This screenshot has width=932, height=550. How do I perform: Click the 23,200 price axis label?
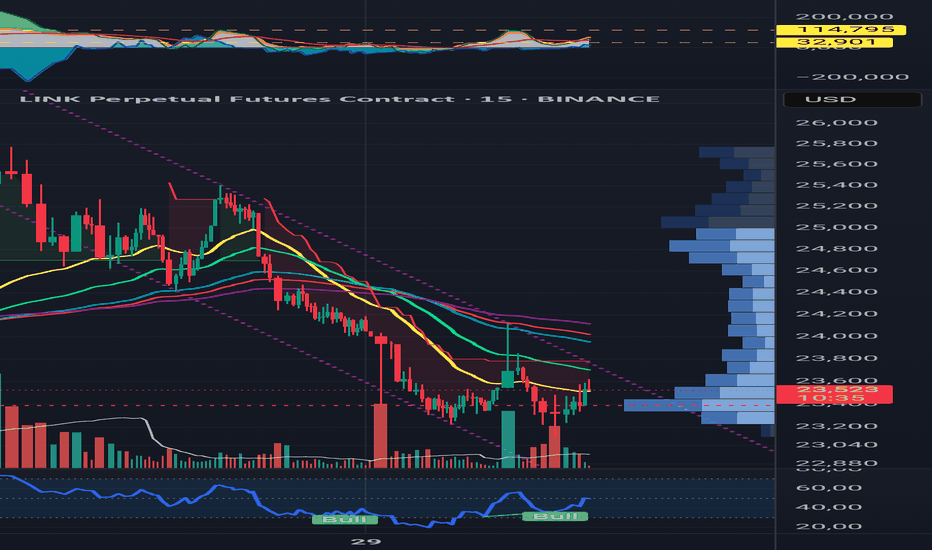point(837,426)
